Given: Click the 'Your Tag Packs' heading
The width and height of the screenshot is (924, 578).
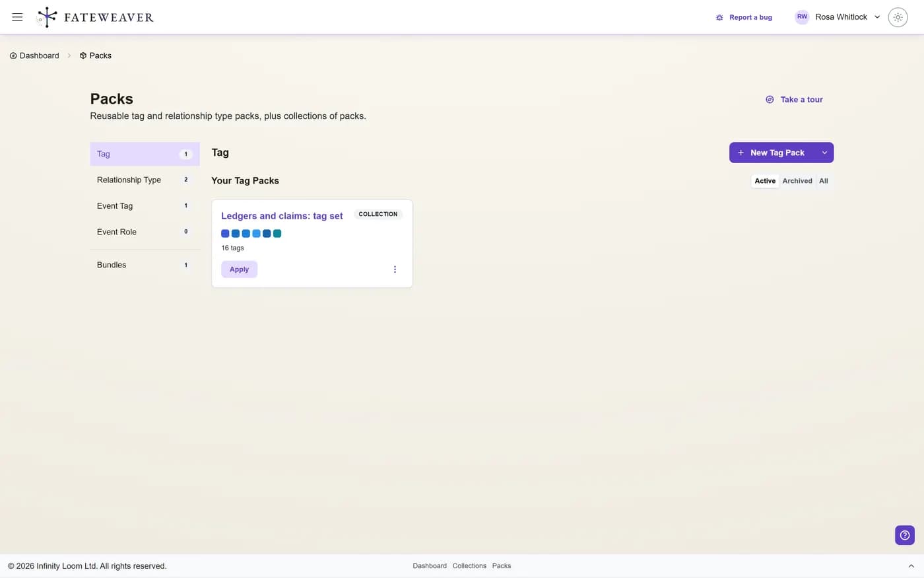Looking at the screenshot, I should click(x=245, y=181).
